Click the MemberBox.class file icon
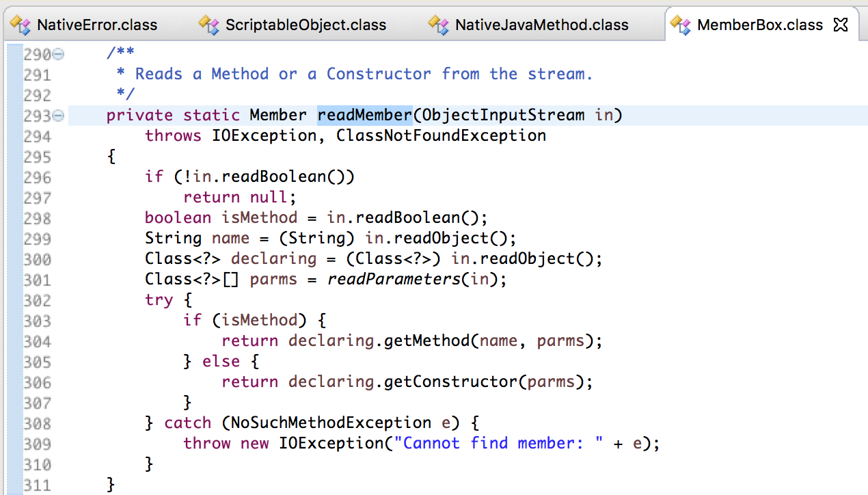The height and width of the screenshot is (495, 868). click(x=681, y=25)
